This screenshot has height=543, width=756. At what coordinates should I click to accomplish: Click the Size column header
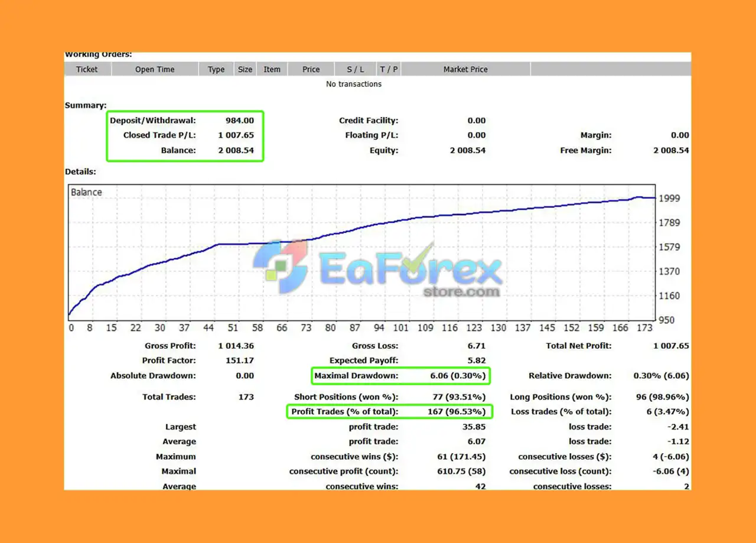[245, 69]
